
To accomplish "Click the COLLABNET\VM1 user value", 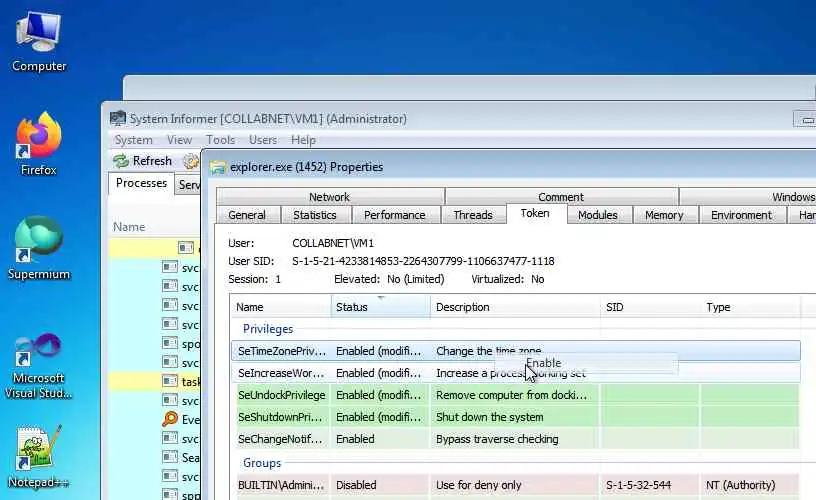I will [333, 243].
